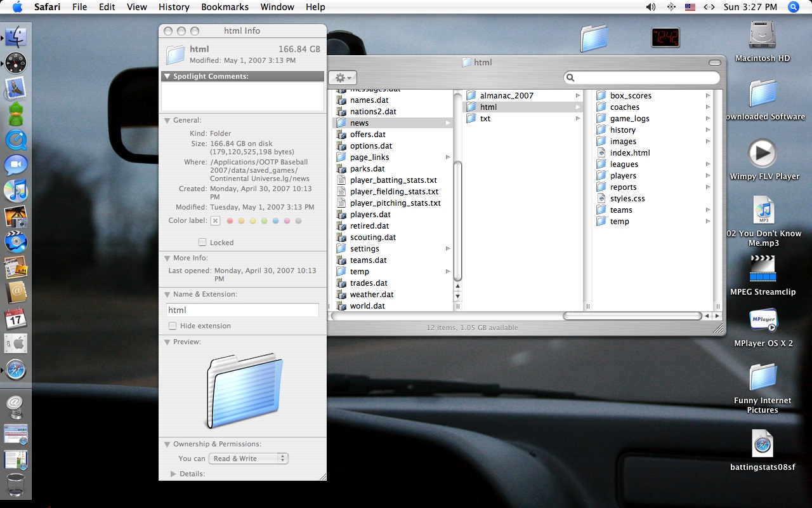Collapse the Spotlight Comments section
812x508 pixels.
pyautogui.click(x=167, y=76)
